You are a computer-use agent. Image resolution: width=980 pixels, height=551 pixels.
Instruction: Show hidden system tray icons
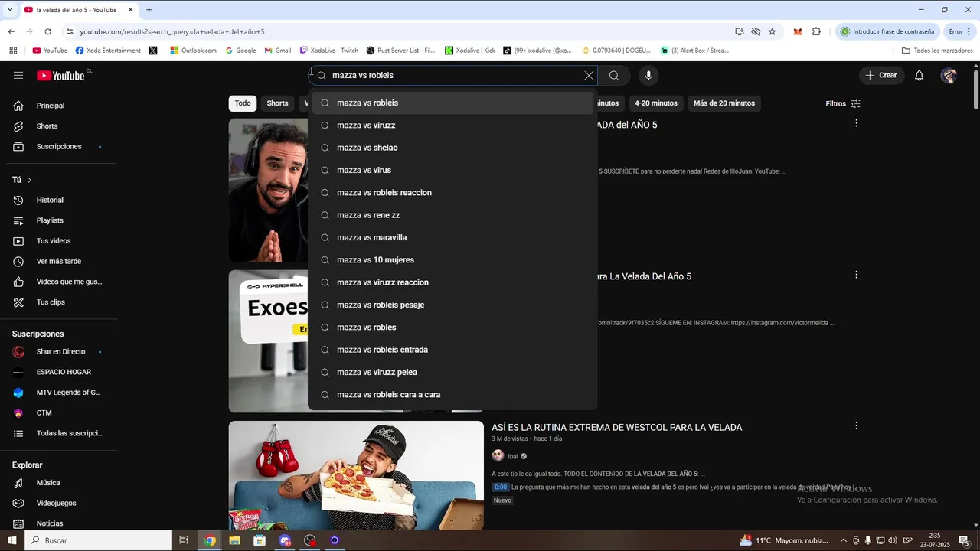(x=843, y=540)
